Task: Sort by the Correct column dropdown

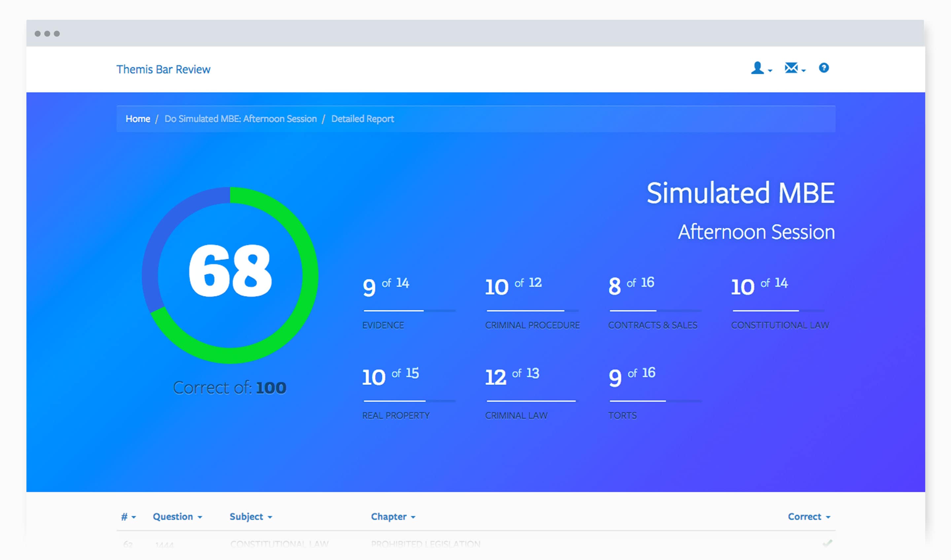Action: [809, 517]
